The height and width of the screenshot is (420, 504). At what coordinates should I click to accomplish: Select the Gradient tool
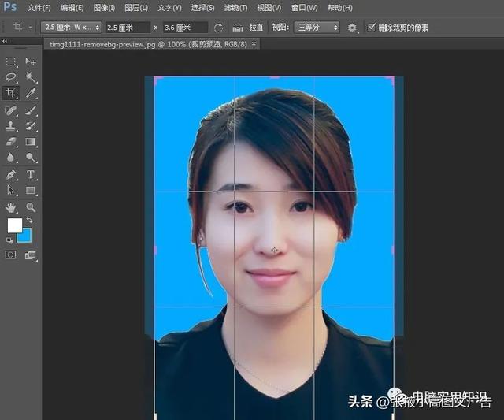coord(31,142)
